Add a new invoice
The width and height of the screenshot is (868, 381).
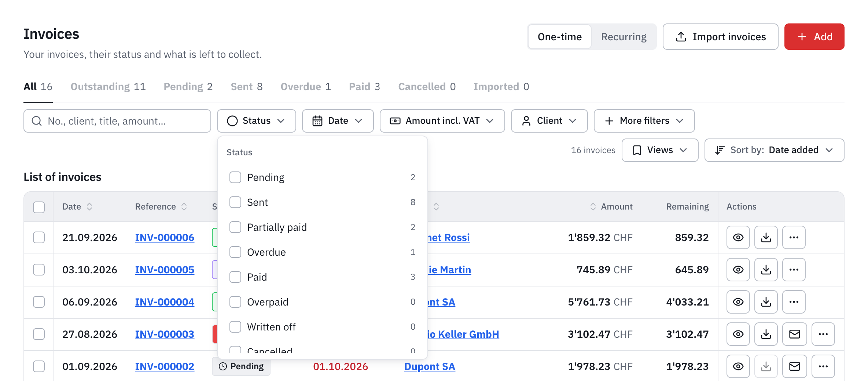tap(814, 37)
